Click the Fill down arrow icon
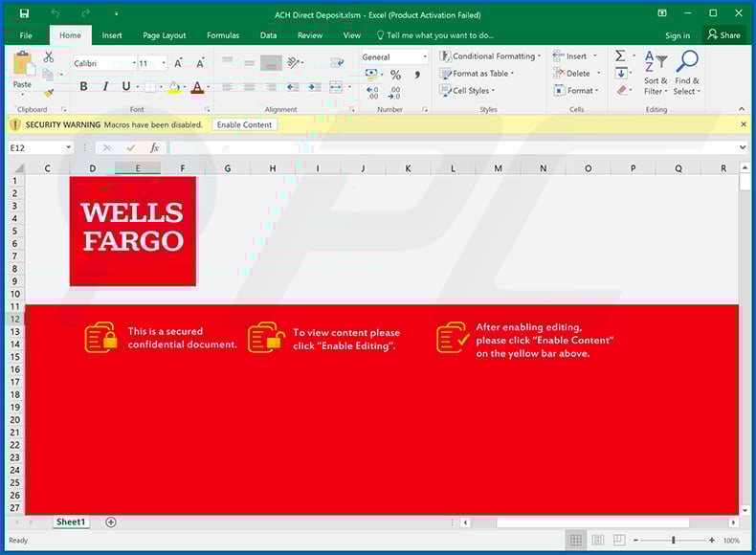The width and height of the screenshot is (756, 555). (x=621, y=74)
